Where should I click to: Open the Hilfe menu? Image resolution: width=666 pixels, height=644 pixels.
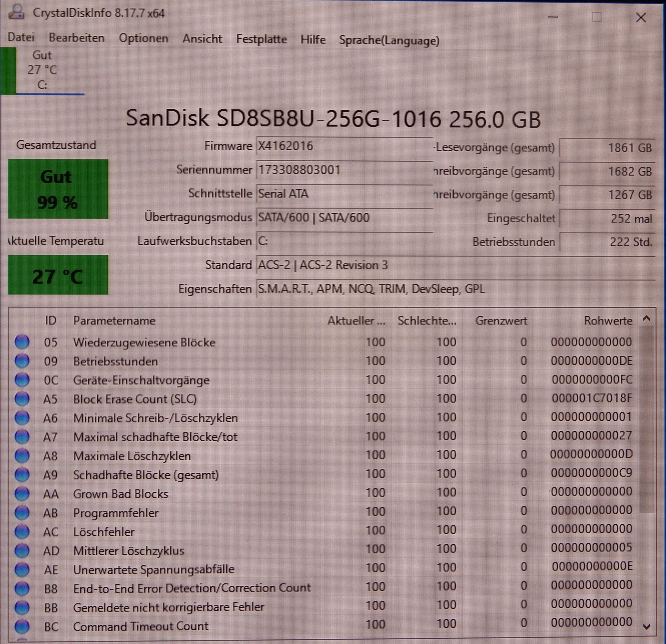(x=313, y=40)
